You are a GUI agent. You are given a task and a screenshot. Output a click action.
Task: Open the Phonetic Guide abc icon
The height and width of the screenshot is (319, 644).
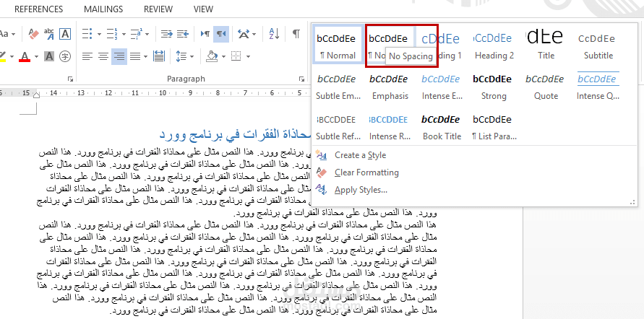(49, 34)
